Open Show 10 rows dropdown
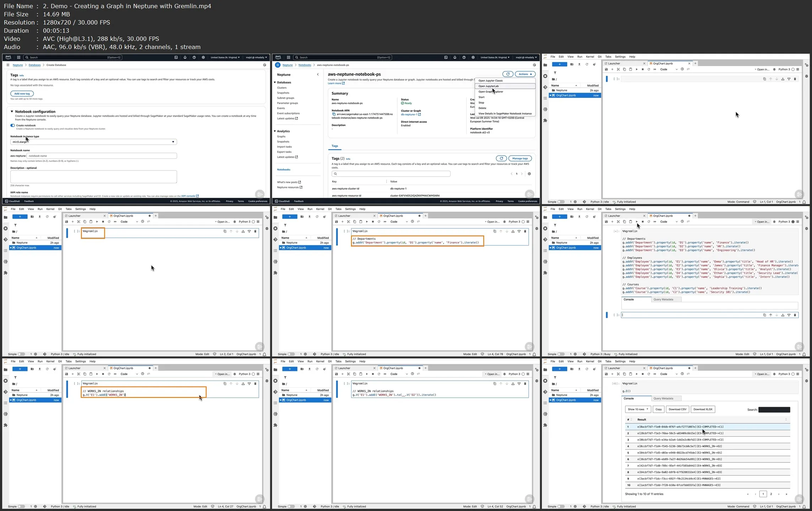Image resolution: width=812 pixels, height=511 pixels. pos(638,409)
